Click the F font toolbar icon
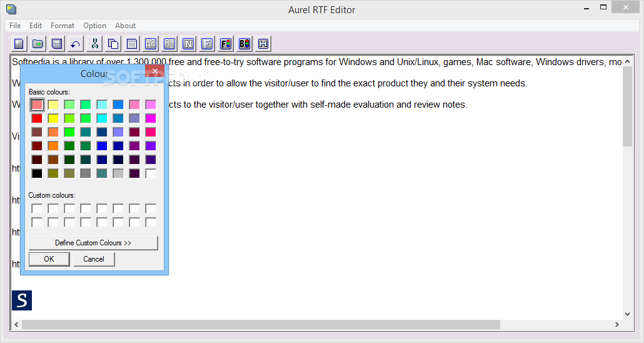This screenshot has width=644, height=343. coord(207,44)
